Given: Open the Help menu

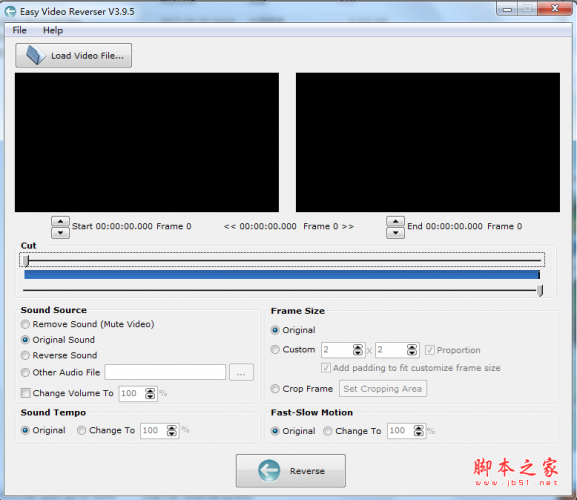Looking at the screenshot, I should 53,30.
